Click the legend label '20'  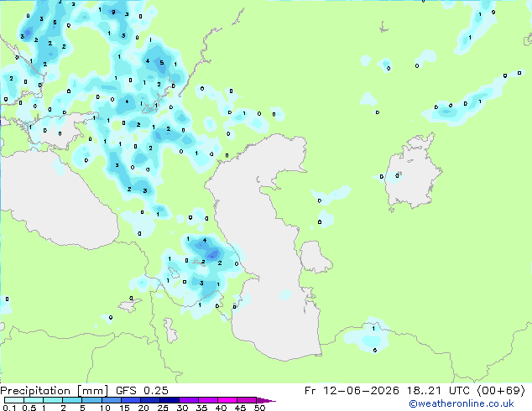143,408
